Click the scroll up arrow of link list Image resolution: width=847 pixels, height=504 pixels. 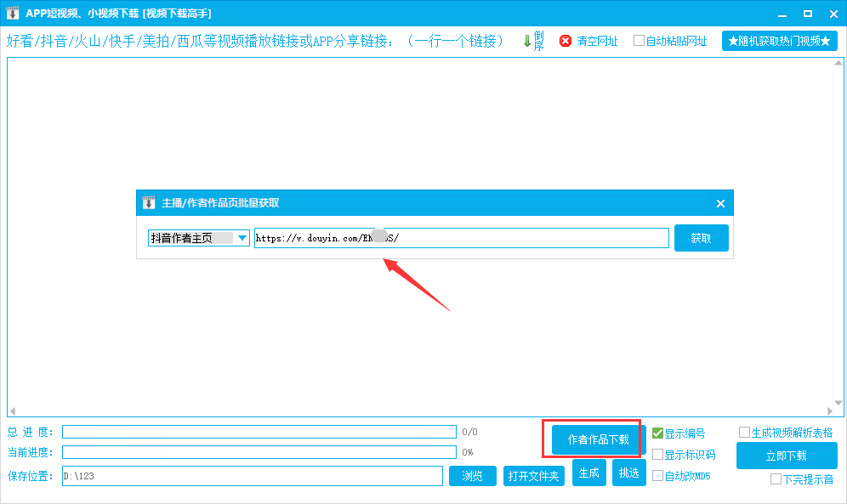pyautogui.click(x=838, y=63)
